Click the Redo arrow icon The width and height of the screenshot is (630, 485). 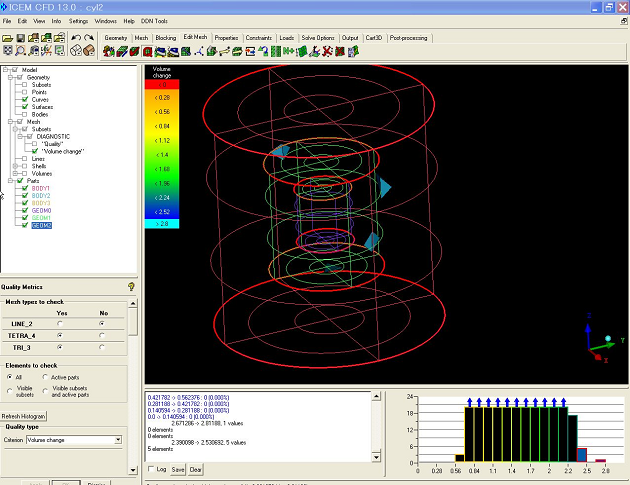[89, 37]
